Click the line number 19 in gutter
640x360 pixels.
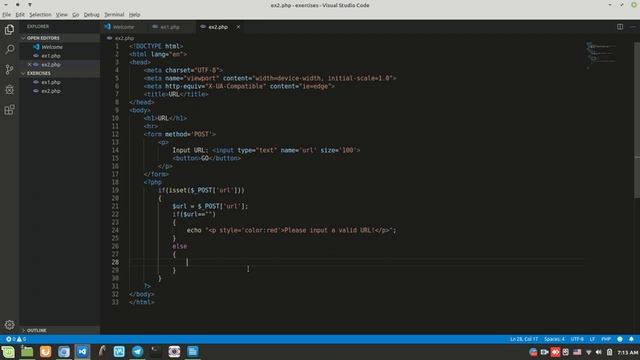(x=116, y=190)
